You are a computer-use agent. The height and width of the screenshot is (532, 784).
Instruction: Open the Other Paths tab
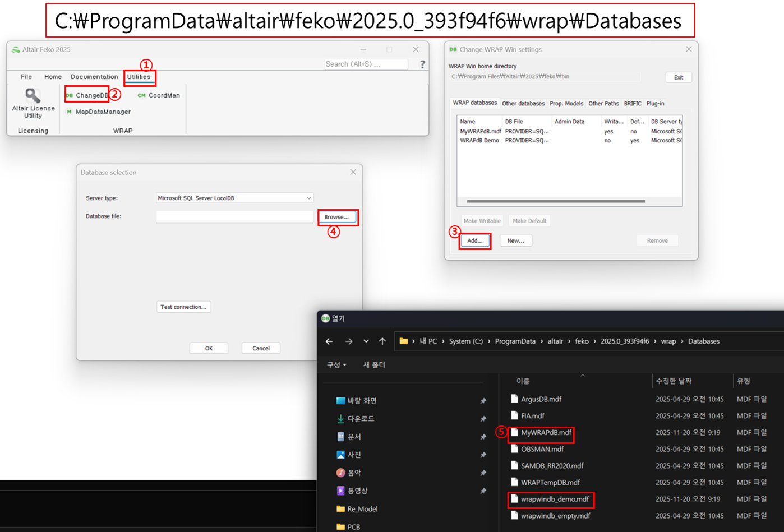pyautogui.click(x=603, y=104)
